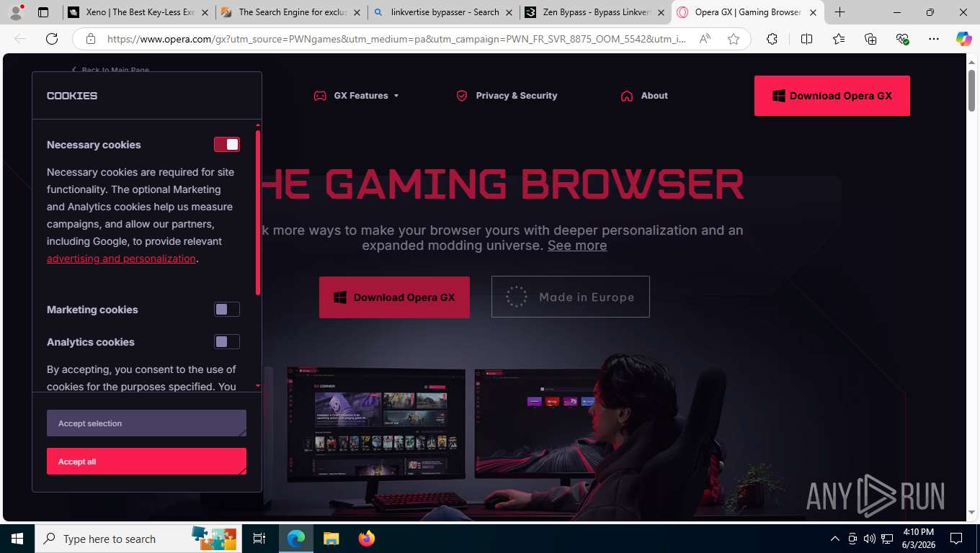Open Read aloud icon in address bar
The height and width of the screenshot is (553, 980).
[705, 39]
